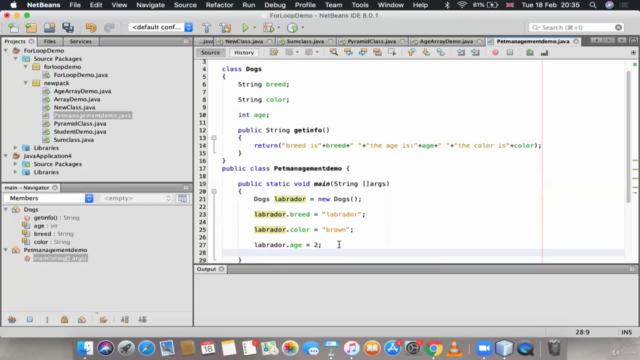Run project with the green play icon
Viewport: 640px width, 360px height.
[x=245, y=27]
